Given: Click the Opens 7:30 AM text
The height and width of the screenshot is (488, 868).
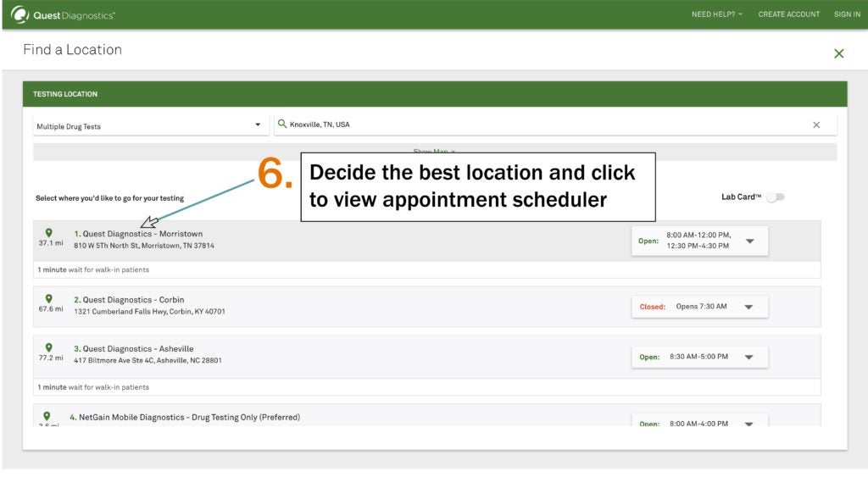Looking at the screenshot, I should [701, 307].
